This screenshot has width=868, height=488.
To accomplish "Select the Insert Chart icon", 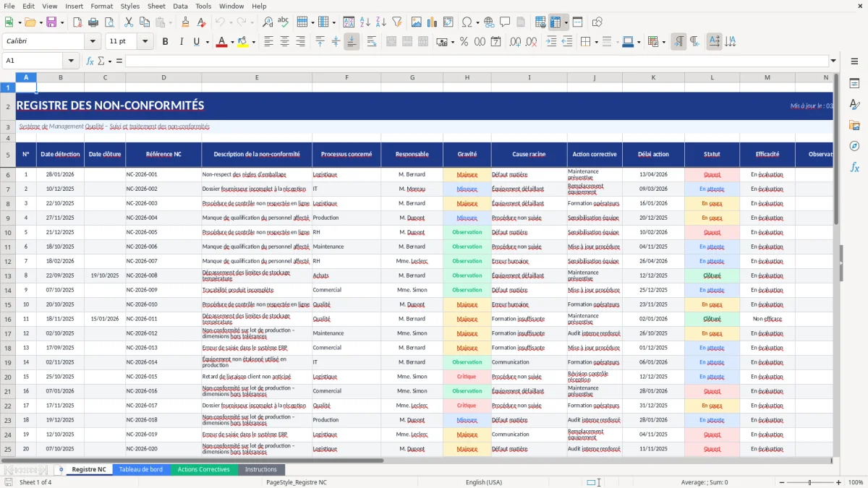I will tap(432, 22).
